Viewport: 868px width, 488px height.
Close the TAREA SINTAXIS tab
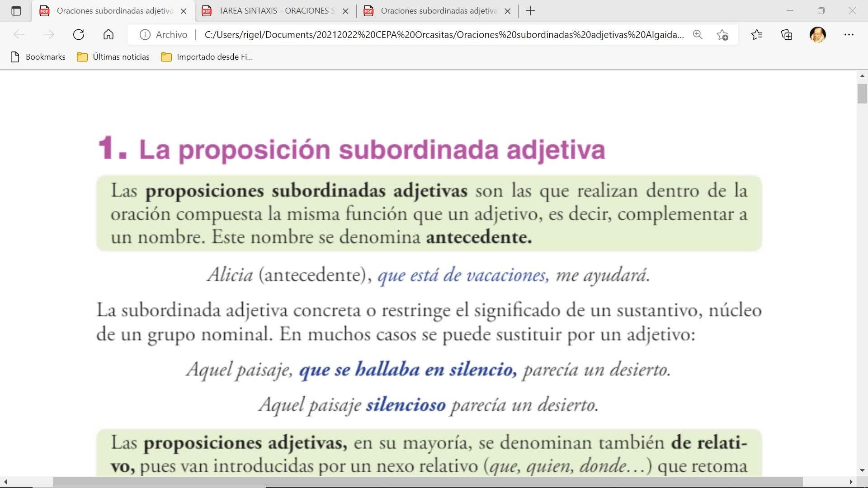click(345, 11)
